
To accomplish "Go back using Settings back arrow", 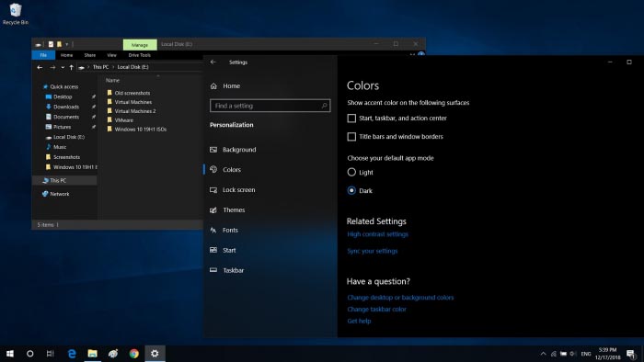I will pos(213,62).
